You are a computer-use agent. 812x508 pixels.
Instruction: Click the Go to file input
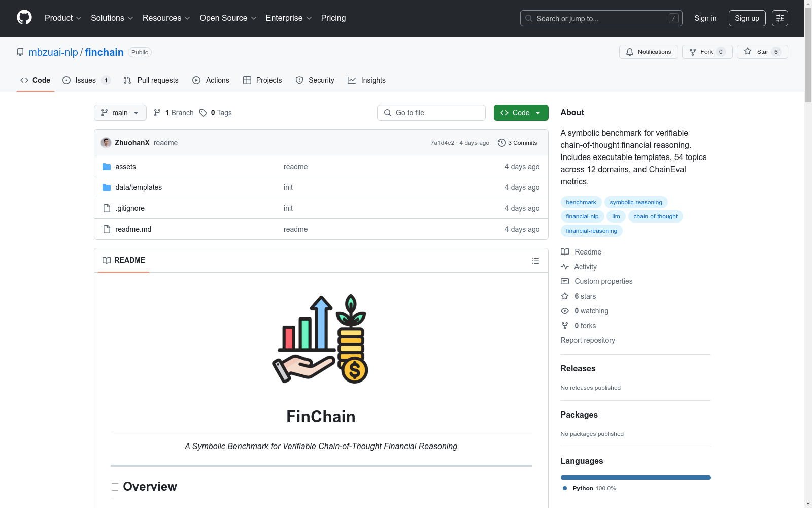click(431, 113)
